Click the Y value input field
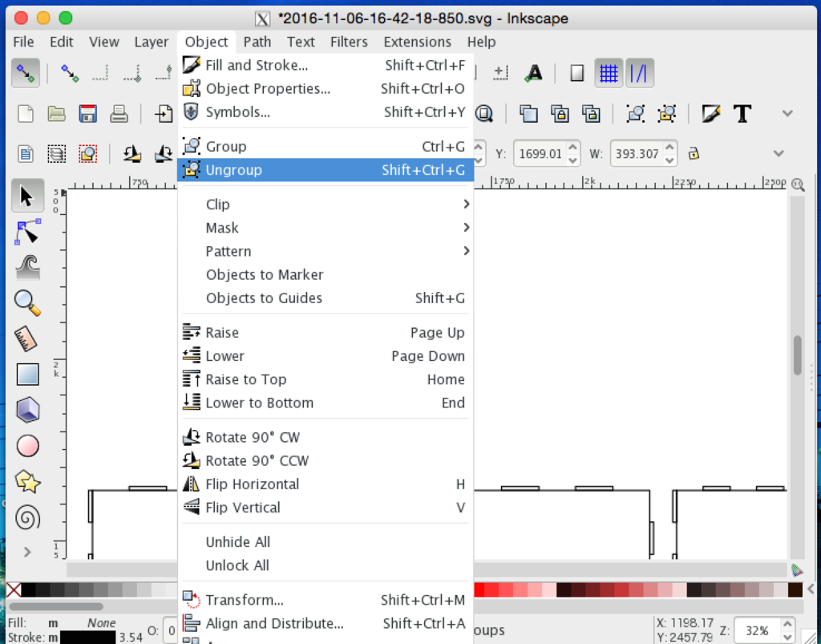The image size is (821, 644). click(x=540, y=154)
